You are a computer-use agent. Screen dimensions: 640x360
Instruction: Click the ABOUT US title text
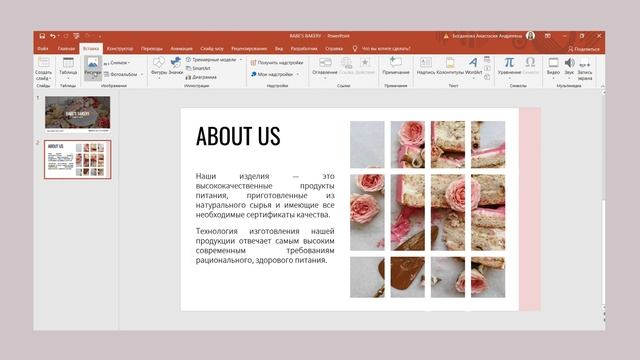tap(238, 136)
